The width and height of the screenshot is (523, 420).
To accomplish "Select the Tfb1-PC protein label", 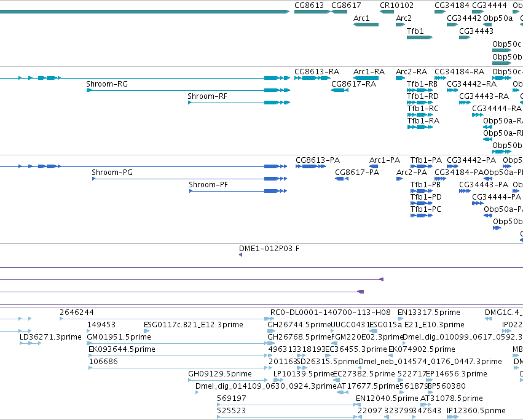I will pyautogui.click(x=426, y=209).
